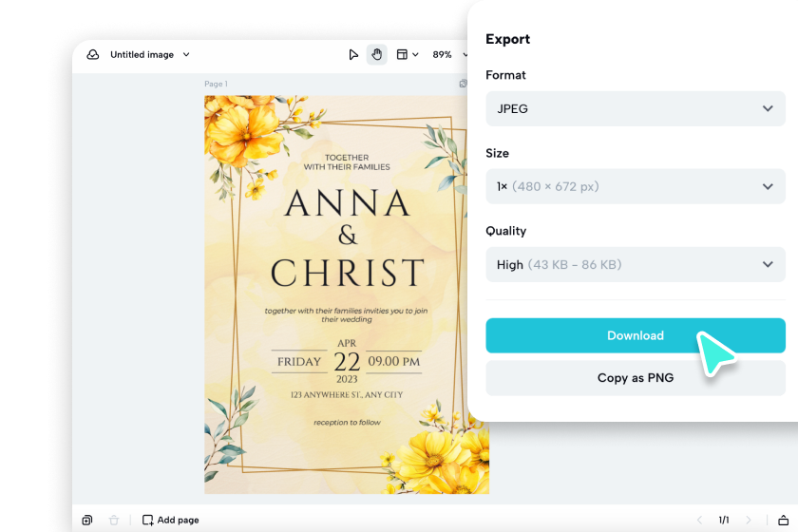Click the 1/1 page indicator
The image size is (798, 532).
click(724, 520)
